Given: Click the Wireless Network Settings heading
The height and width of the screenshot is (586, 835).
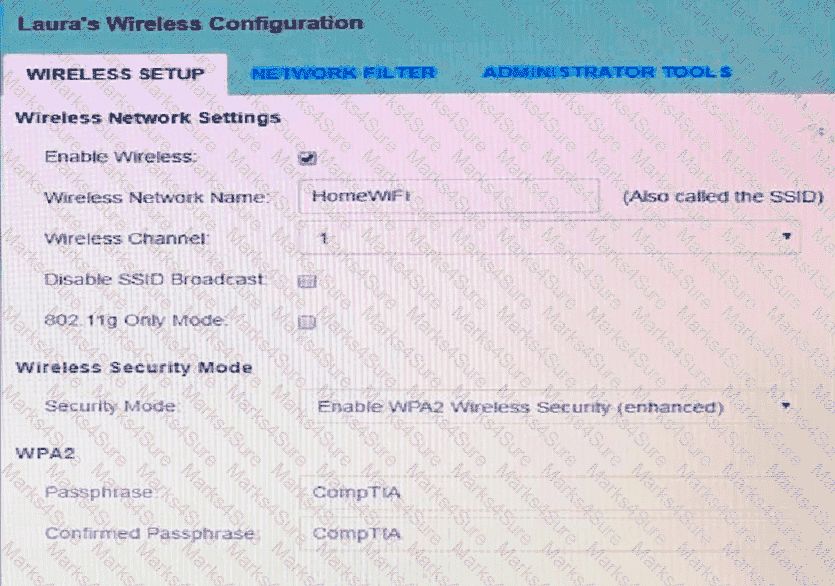Looking at the screenshot, I should click(148, 118).
